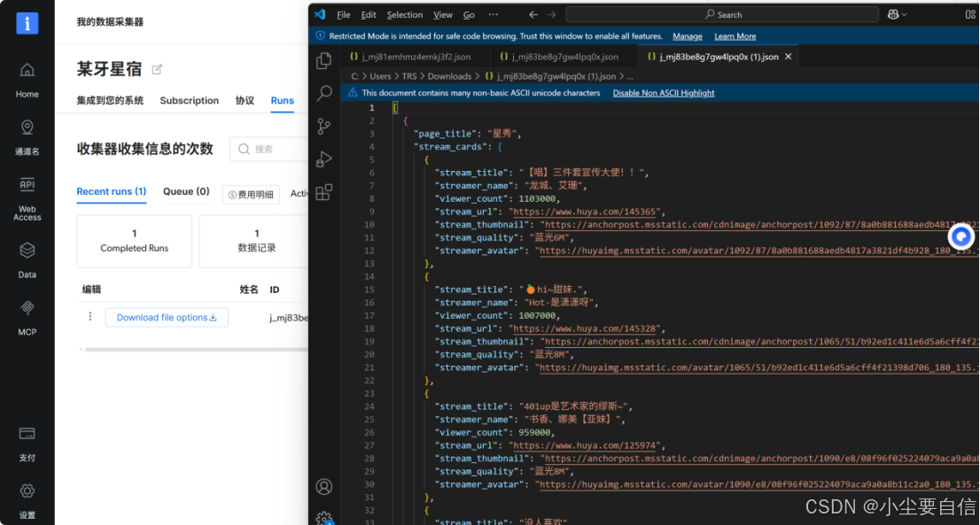The height and width of the screenshot is (525, 980).
Task: Expand the more menus ellipsis in VS Code
Action: click(x=494, y=14)
